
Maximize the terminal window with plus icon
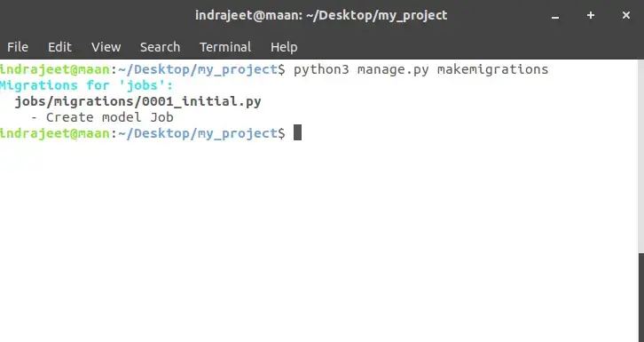(x=591, y=16)
